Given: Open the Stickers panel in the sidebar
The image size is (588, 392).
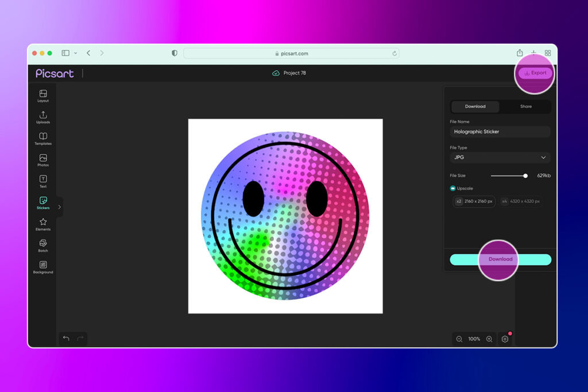Looking at the screenshot, I should click(x=42, y=202).
